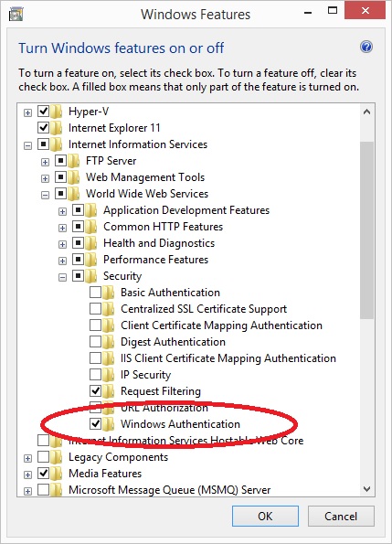This screenshot has height=544, width=392.
Task: Select the Request Filtering row text
Action: coord(161,391)
